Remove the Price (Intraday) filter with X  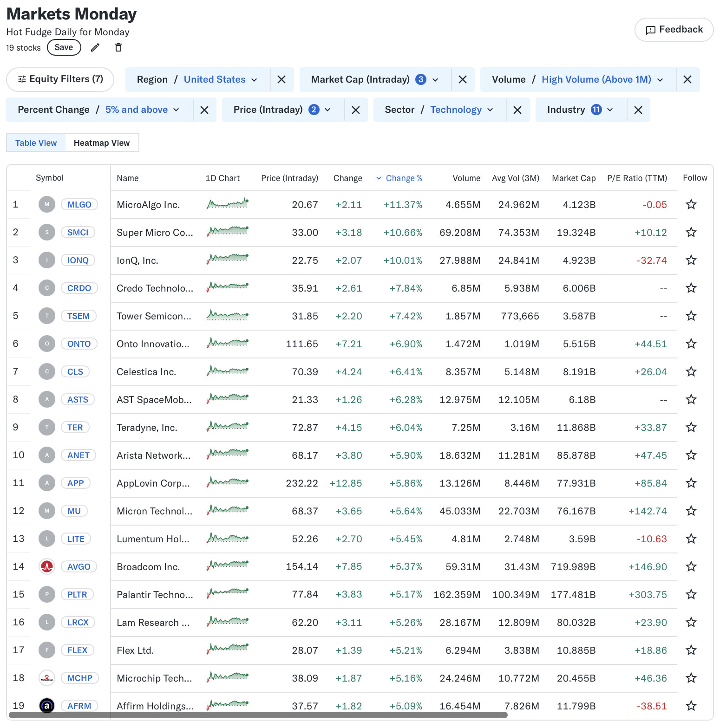tap(356, 110)
